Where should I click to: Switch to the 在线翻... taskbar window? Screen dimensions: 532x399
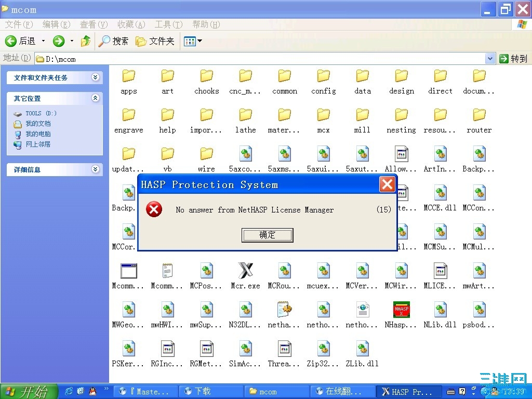click(343, 392)
